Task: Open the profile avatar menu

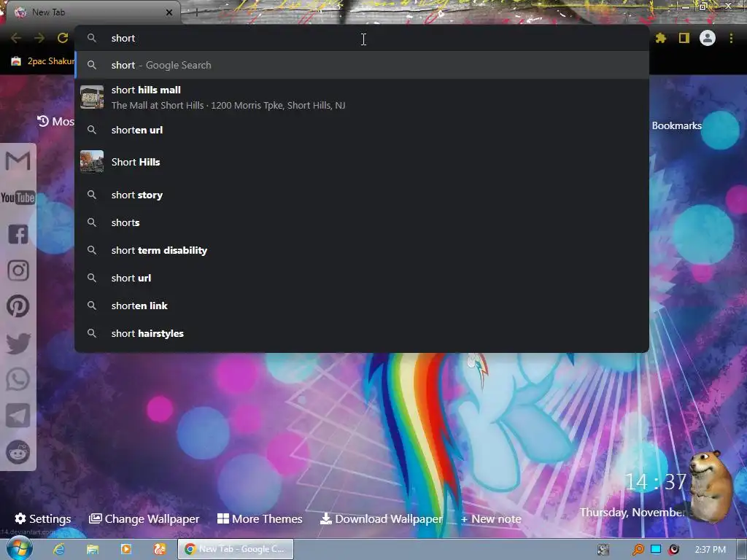Action: (708, 38)
